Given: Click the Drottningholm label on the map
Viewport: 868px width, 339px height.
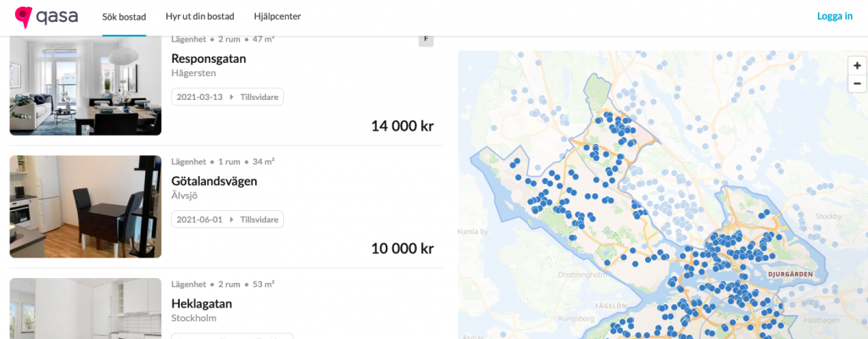Looking at the screenshot, I should (582, 275).
